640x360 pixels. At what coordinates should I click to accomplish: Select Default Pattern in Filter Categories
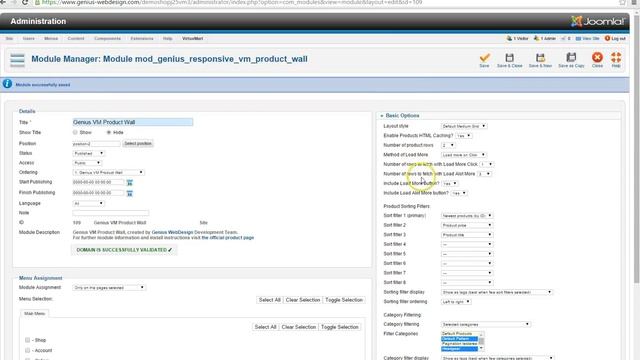click(459, 339)
